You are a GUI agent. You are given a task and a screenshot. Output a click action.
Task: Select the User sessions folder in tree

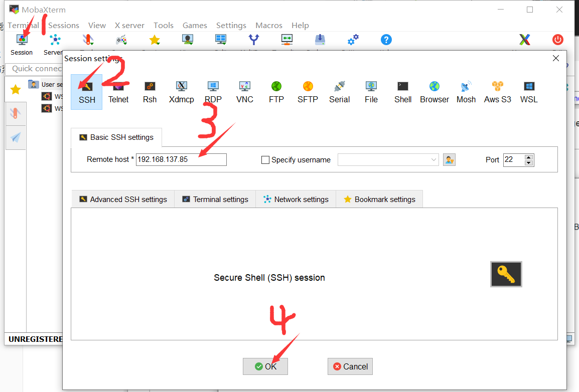tap(46, 84)
